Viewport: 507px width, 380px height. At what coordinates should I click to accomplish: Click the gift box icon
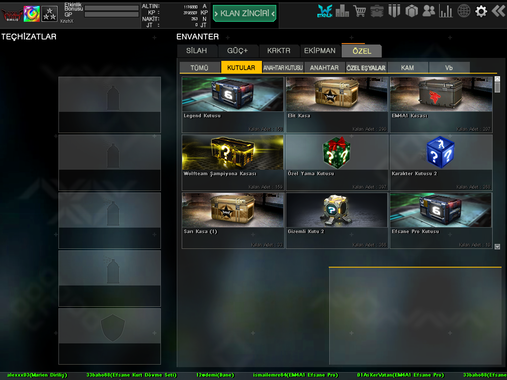pyautogui.click(x=411, y=11)
